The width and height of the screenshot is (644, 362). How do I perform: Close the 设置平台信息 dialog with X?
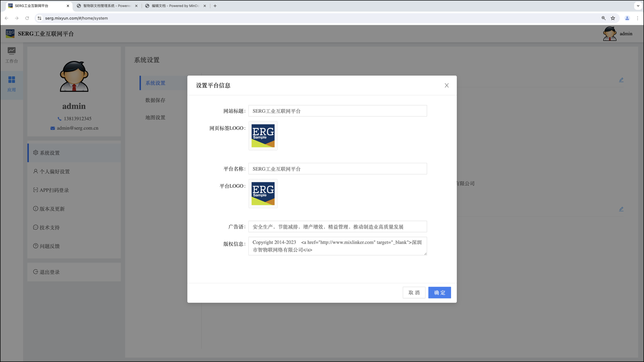446,85
